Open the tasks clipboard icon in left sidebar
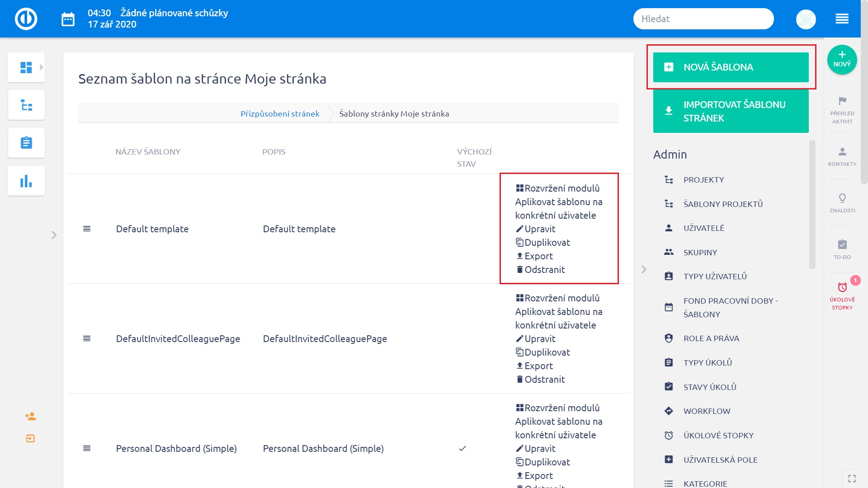868x488 pixels. 26,143
